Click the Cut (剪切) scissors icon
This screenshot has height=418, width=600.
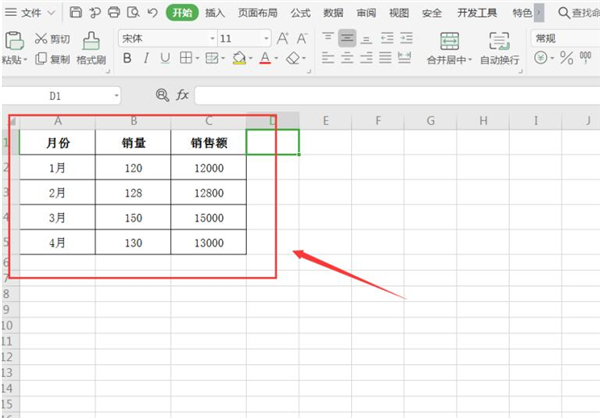click(41, 38)
